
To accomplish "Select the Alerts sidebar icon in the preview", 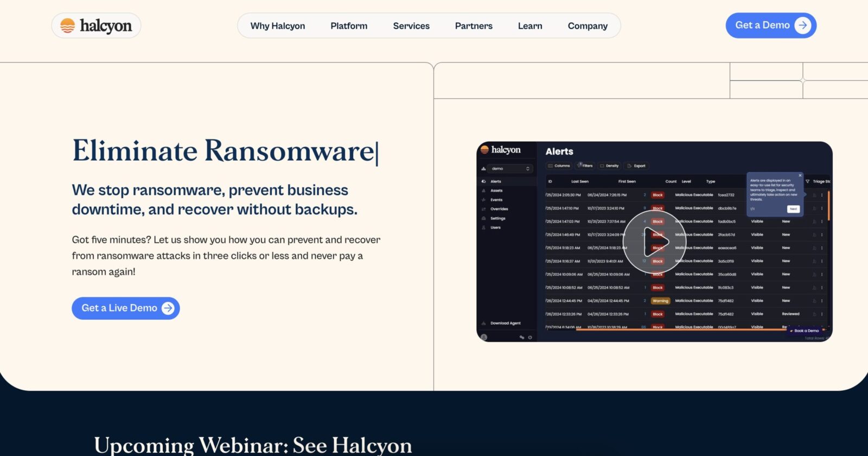I will click(483, 181).
